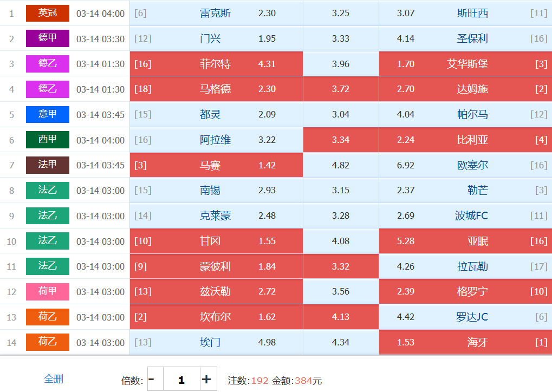Click the 全删 link to clear selections

tap(53, 379)
